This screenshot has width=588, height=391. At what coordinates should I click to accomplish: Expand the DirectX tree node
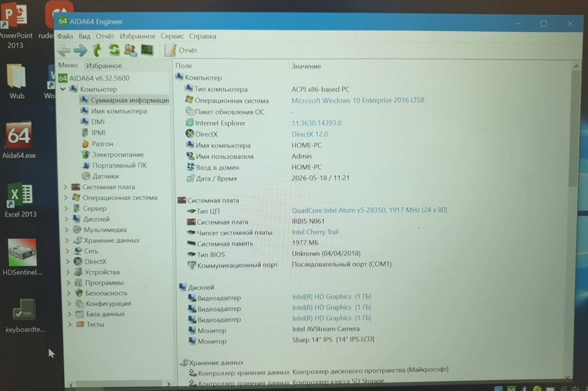(68, 261)
